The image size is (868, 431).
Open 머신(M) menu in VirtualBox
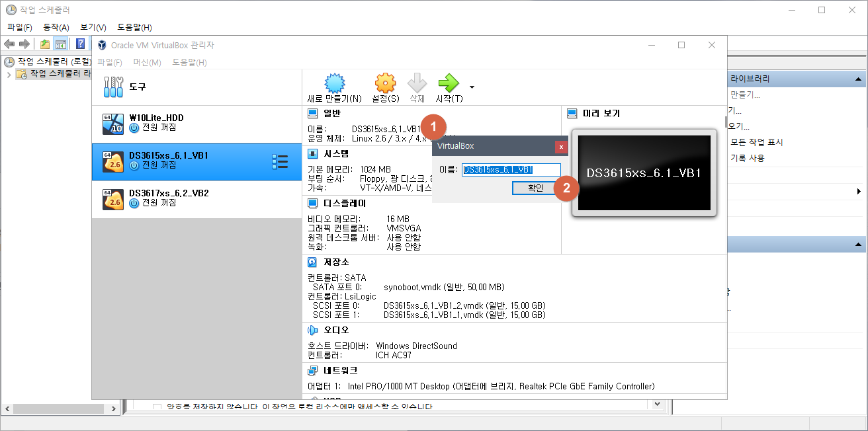click(147, 62)
